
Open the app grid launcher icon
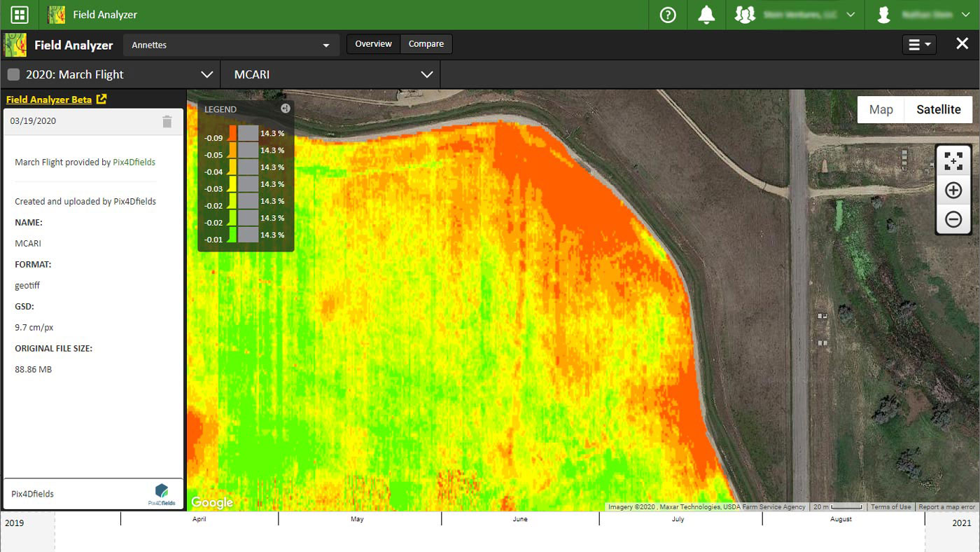pos(20,15)
